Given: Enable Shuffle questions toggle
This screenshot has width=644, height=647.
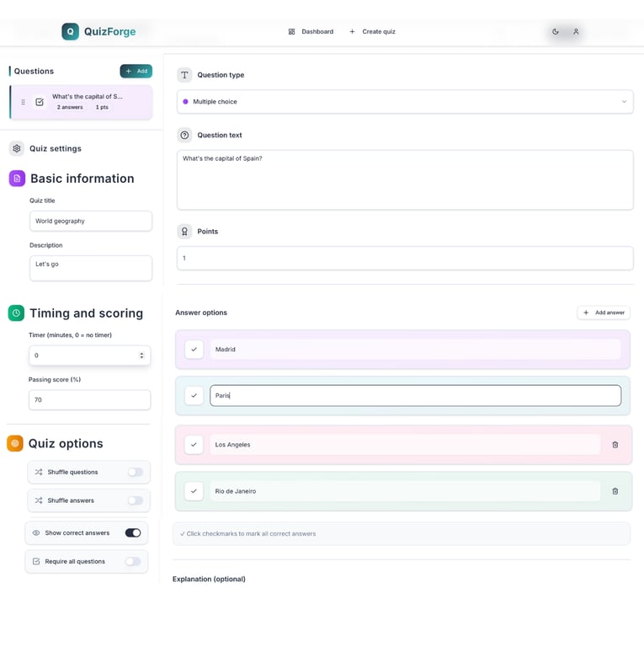Looking at the screenshot, I should pyautogui.click(x=136, y=472).
